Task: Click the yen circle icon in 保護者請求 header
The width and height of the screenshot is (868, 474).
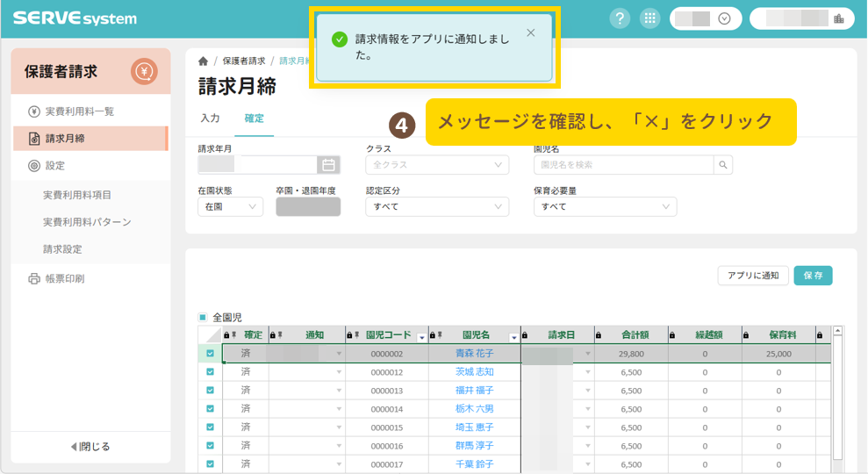Action: [144, 71]
